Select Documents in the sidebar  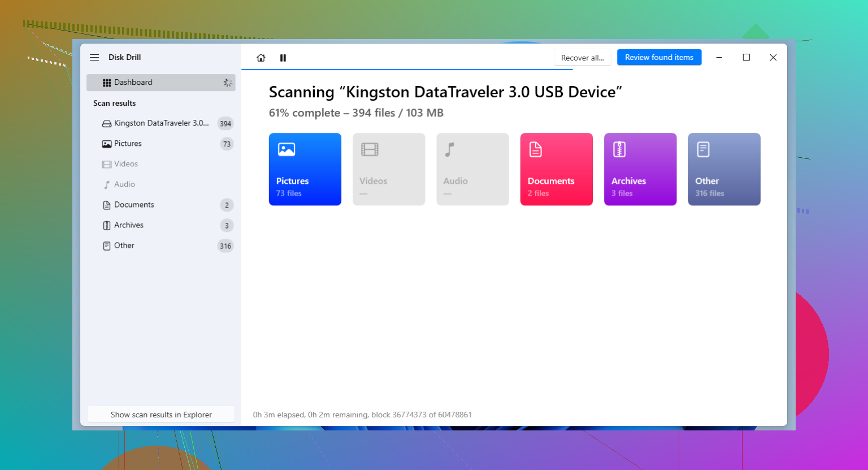[161, 205]
